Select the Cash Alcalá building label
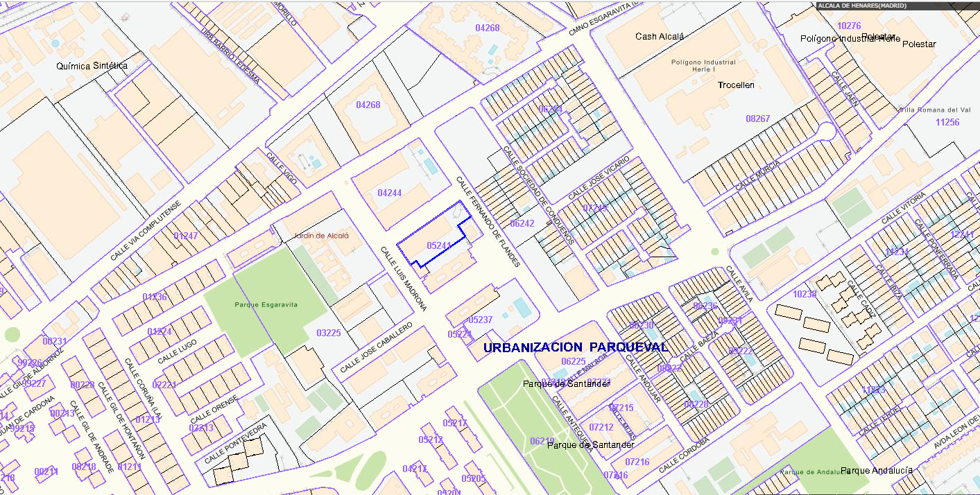 point(660,37)
